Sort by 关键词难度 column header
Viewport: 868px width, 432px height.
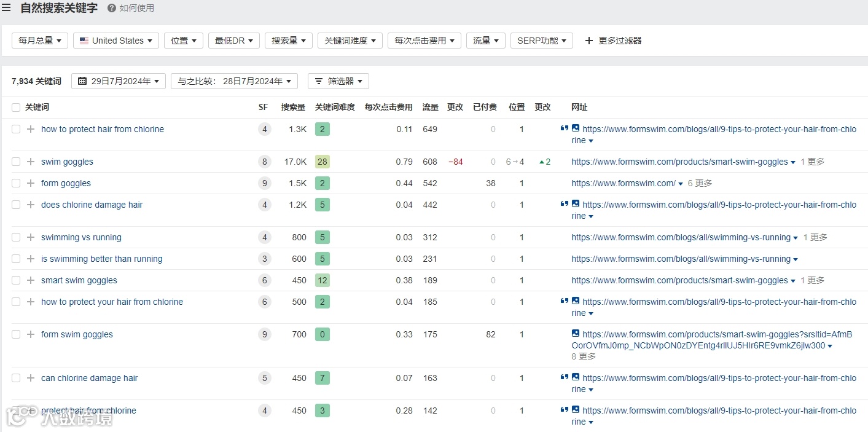click(335, 107)
